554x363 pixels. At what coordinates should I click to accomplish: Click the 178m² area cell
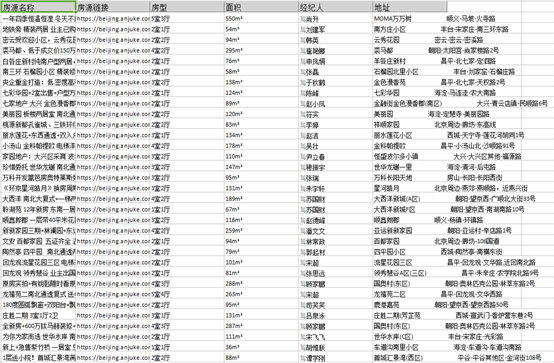coord(261,146)
